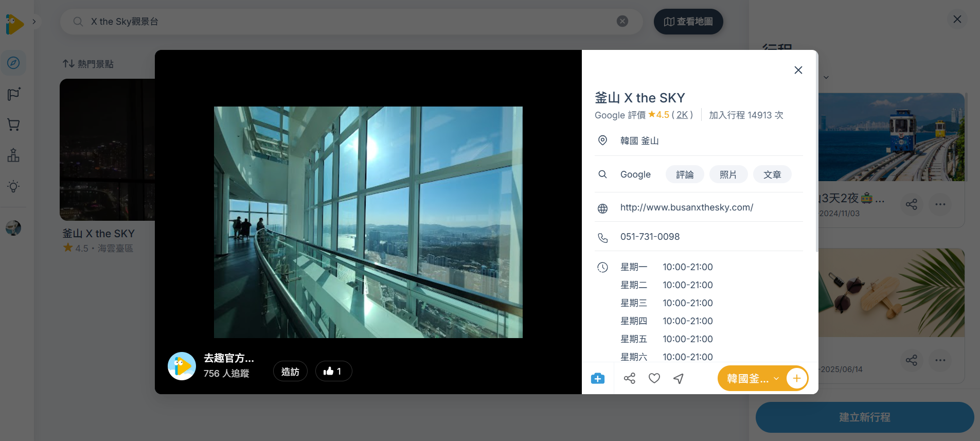Select the 文章 tab chip

pos(772,174)
